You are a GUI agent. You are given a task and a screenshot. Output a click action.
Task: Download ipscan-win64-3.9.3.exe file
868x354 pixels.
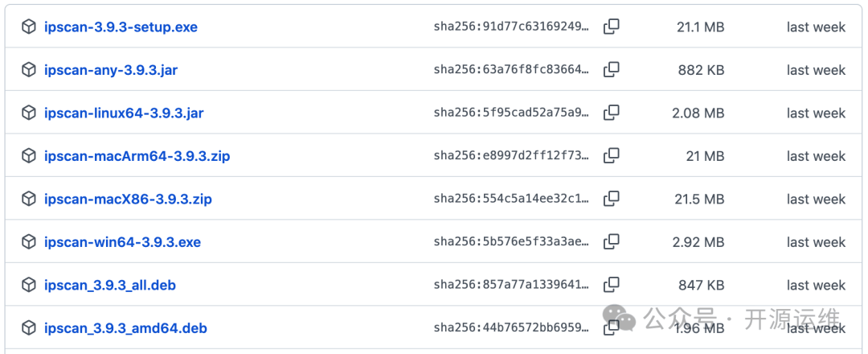click(x=122, y=242)
